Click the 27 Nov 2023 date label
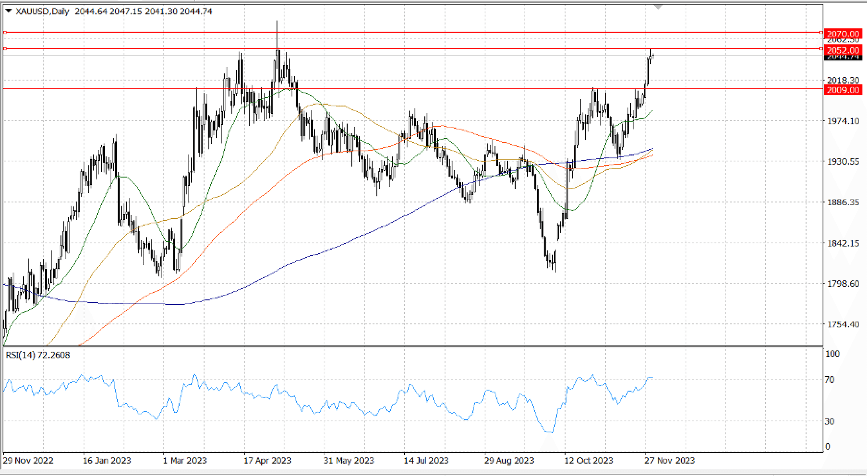 pyautogui.click(x=669, y=460)
